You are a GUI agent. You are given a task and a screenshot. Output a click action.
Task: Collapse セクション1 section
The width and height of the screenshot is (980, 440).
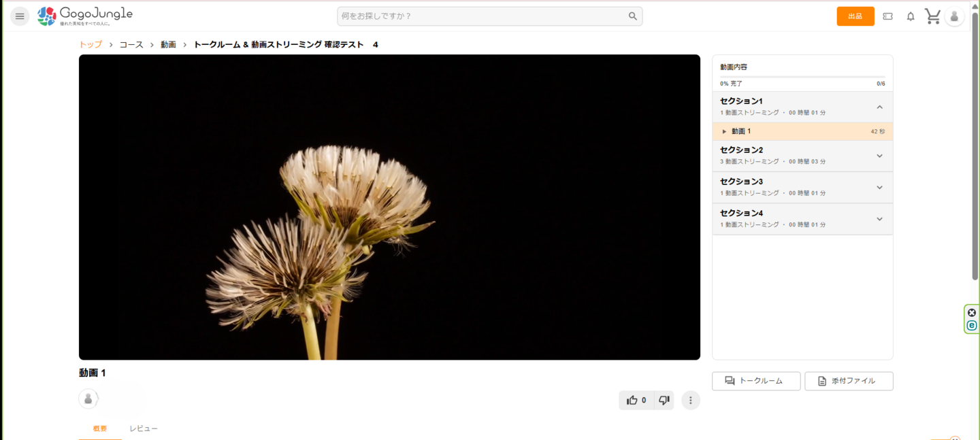(x=879, y=107)
